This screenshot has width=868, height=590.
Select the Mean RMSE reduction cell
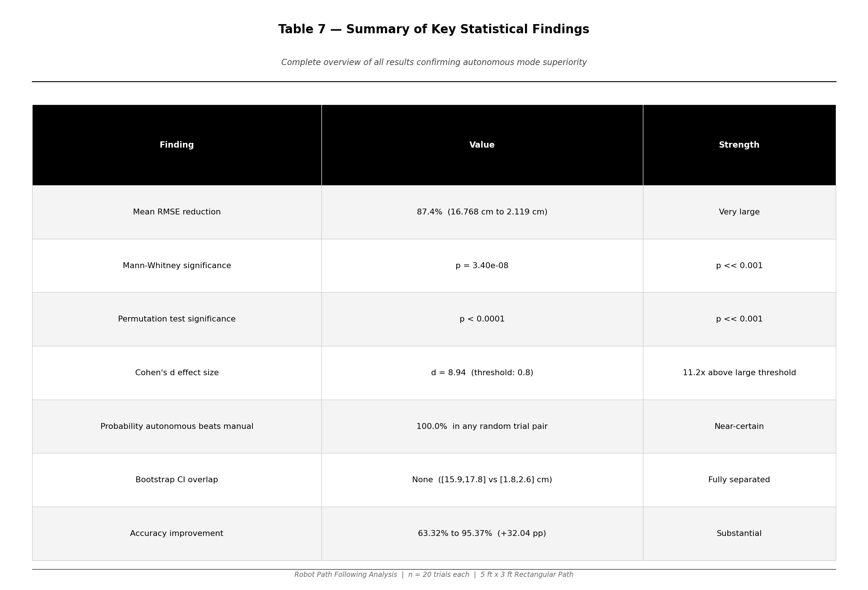[177, 212]
